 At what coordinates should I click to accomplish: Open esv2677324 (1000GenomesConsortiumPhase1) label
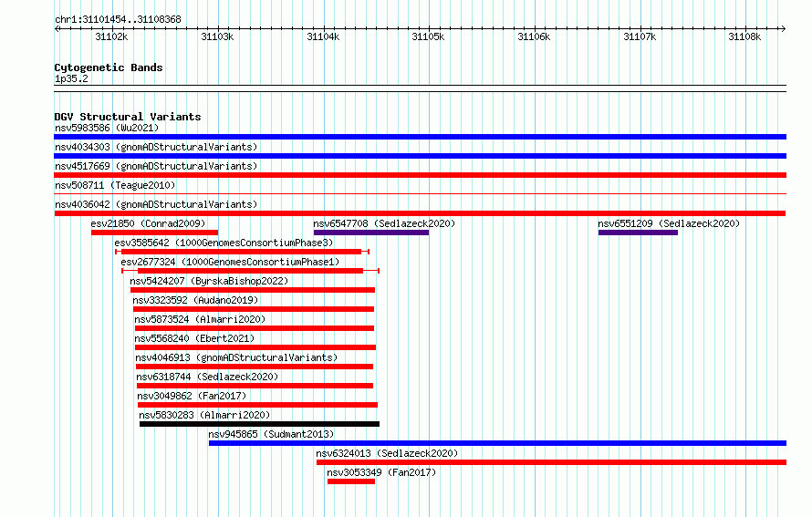[230, 262]
